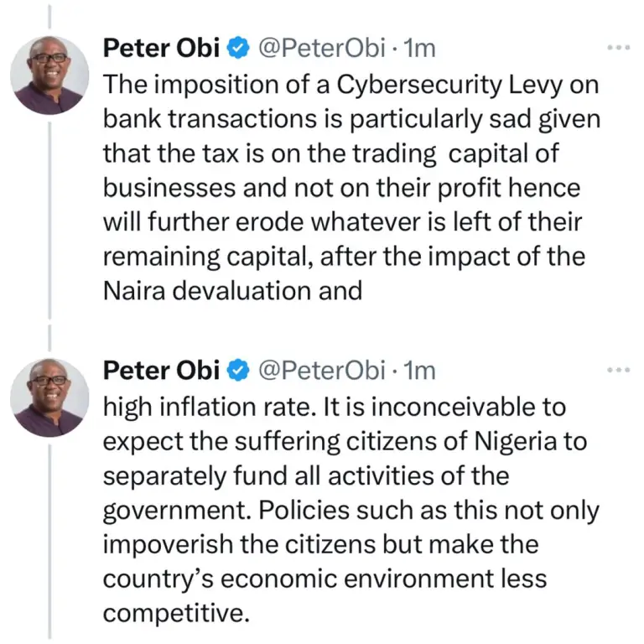The image size is (644, 644).
Task: Click the word "competitive." ending the second tweet
Action: 176,612
